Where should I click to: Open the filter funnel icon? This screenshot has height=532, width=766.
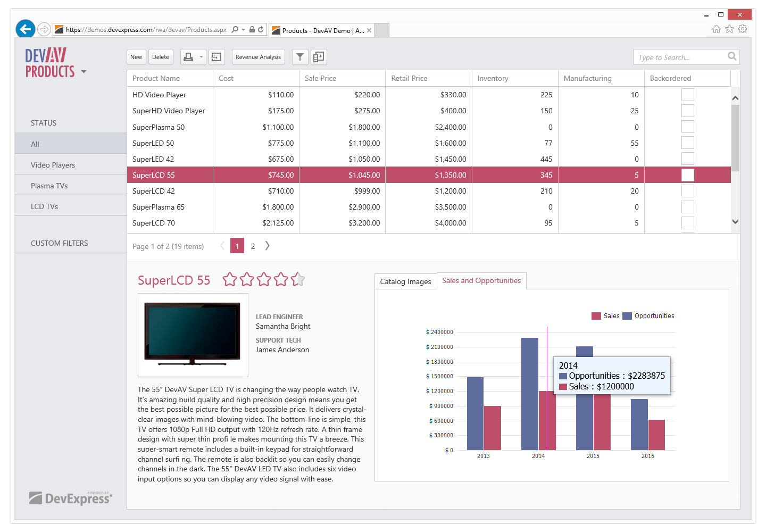click(x=299, y=57)
